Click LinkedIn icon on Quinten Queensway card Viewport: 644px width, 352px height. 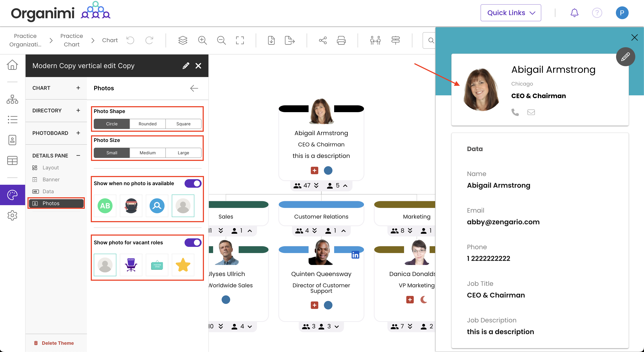[x=355, y=255]
